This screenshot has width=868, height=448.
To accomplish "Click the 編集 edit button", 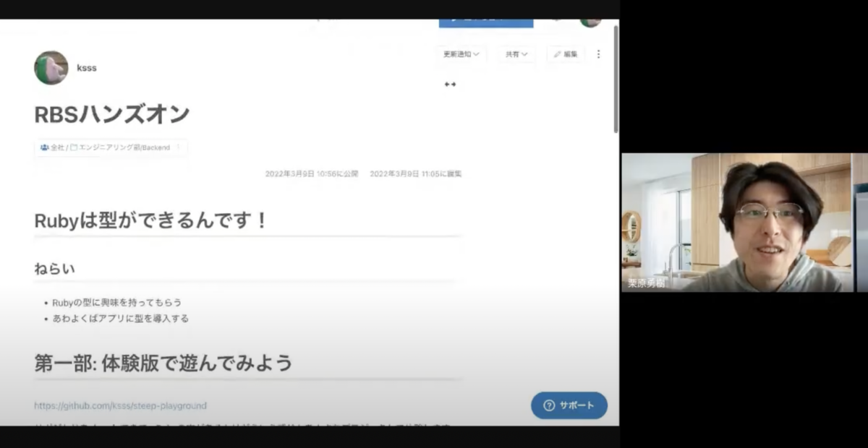I will tap(566, 54).
